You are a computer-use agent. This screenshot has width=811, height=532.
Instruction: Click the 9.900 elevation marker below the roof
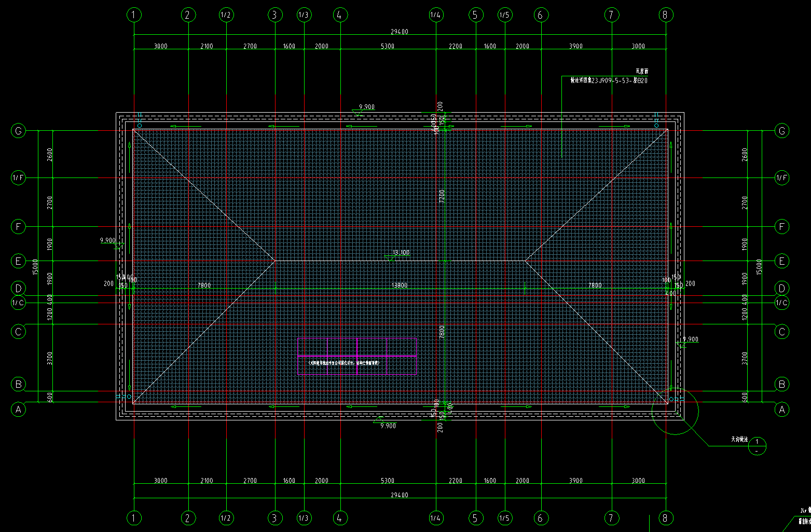[388, 426]
